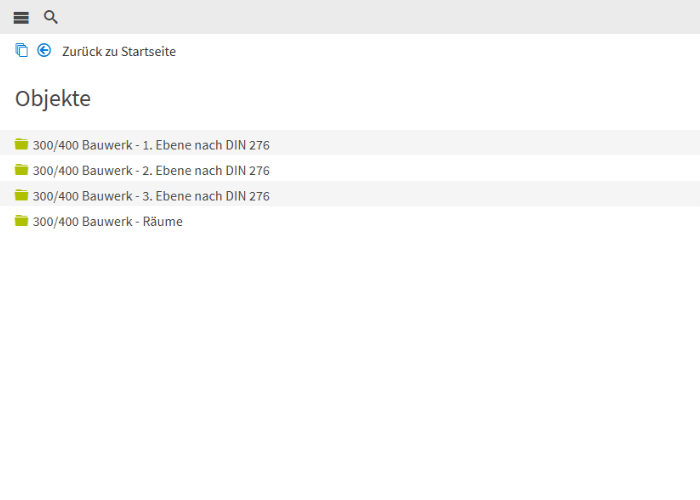Select the shaded row of the 3. Ebene entry

point(350,194)
